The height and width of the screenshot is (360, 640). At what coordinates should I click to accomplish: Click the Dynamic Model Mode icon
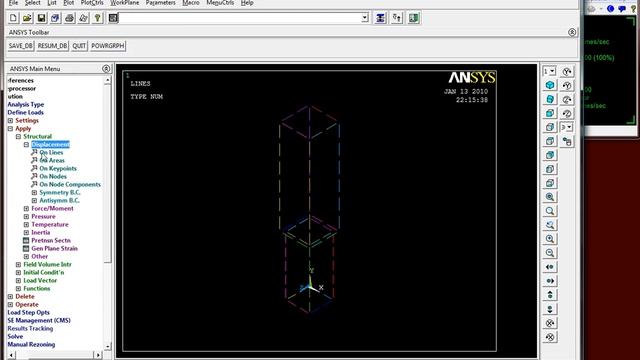567,141
